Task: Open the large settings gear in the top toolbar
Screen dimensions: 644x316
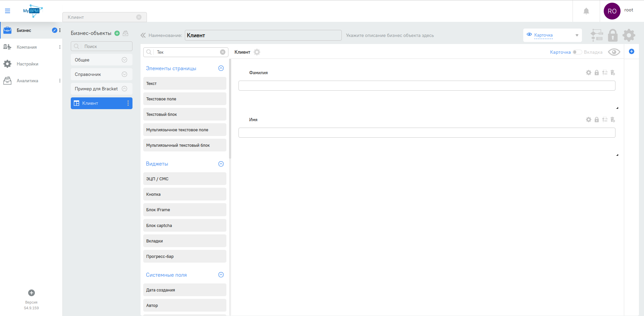Action: 629,35
